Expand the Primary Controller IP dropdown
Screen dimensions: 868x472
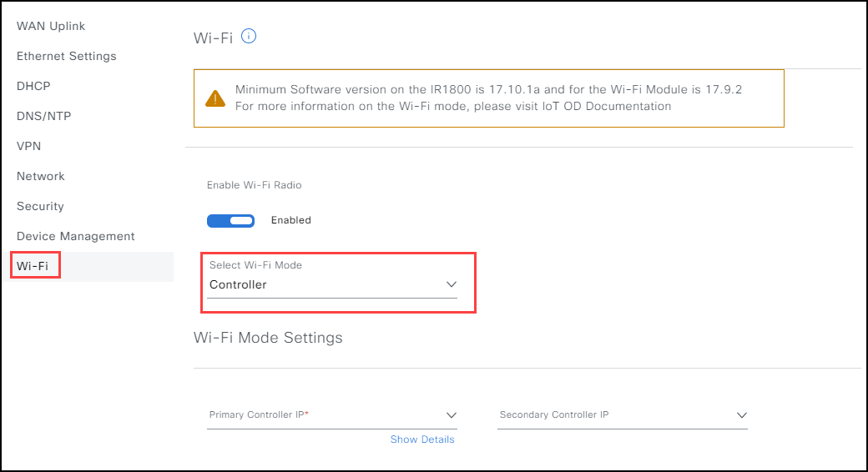pyautogui.click(x=332, y=415)
